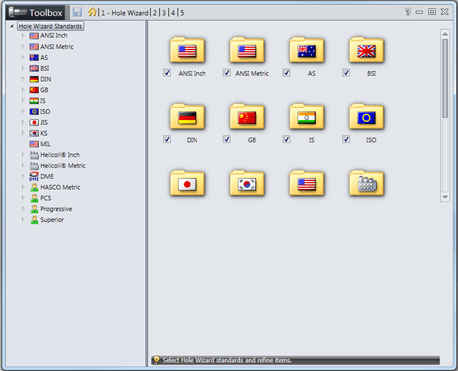This screenshot has height=371, width=458.
Task: Select Helicoil Metric in the tree
Action: 63,166
